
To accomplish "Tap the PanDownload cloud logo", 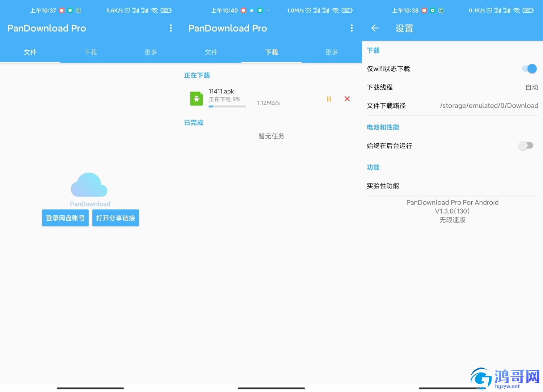I will point(89,185).
